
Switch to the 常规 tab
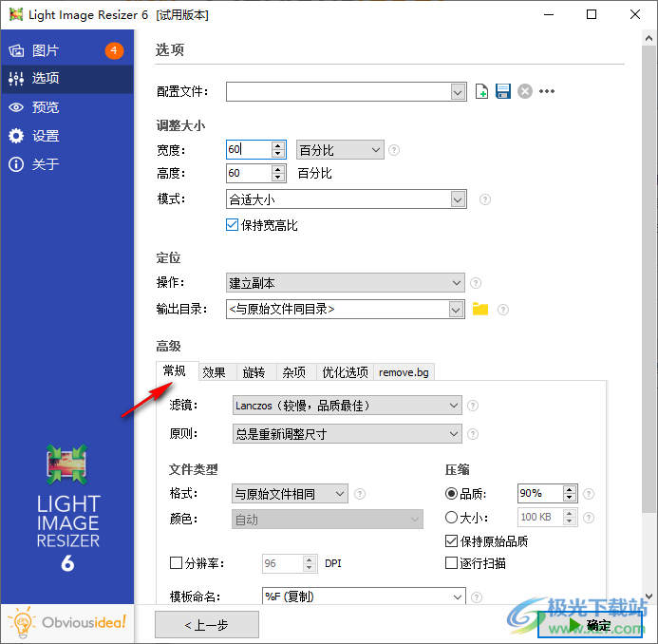tap(177, 371)
